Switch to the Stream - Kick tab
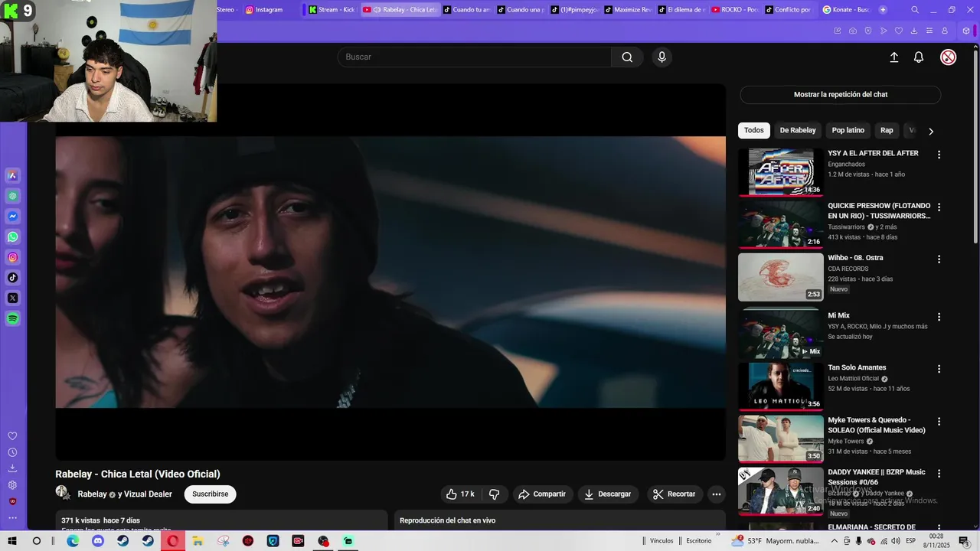Screen dimensions: 980x551 [x=332, y=10]
